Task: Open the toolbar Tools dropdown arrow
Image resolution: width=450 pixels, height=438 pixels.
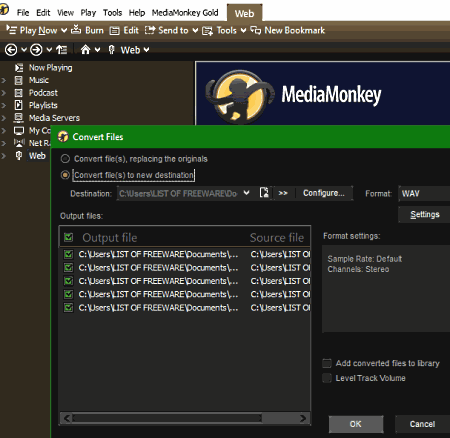Action: [244, 31]
